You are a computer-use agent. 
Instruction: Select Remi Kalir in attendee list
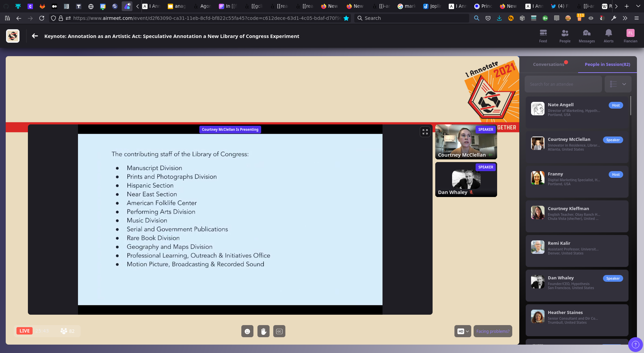[x=577, y=251]
